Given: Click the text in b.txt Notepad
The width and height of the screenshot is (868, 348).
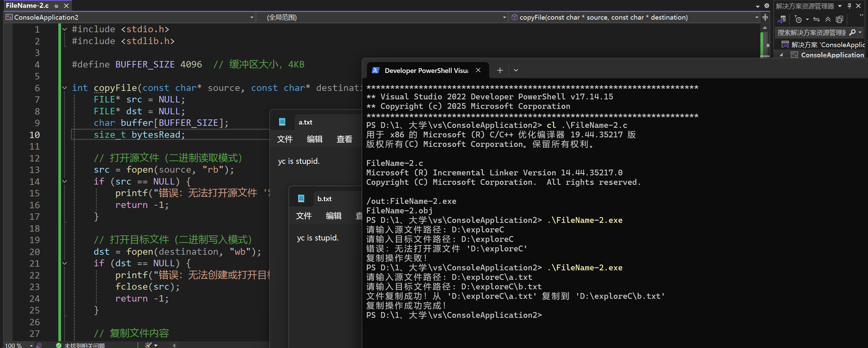Looking at the screenshot, I should 318,238.
